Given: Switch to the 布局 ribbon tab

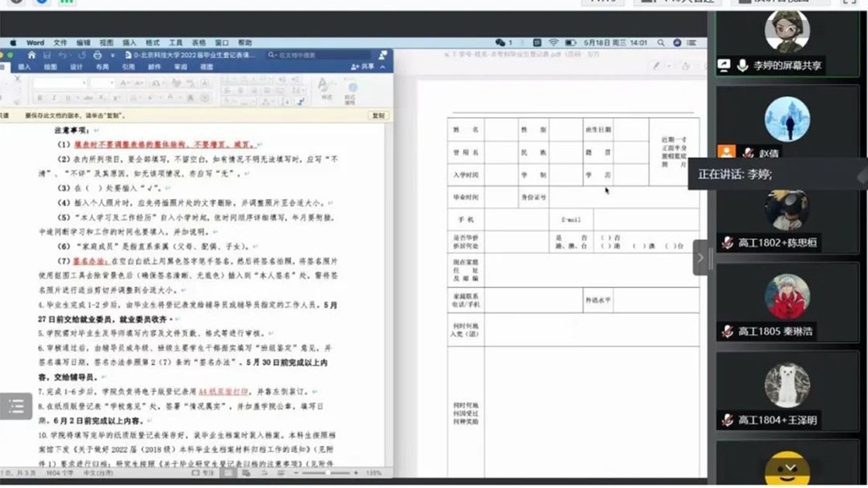Looking at the screenshot, I should pos(102,67).
